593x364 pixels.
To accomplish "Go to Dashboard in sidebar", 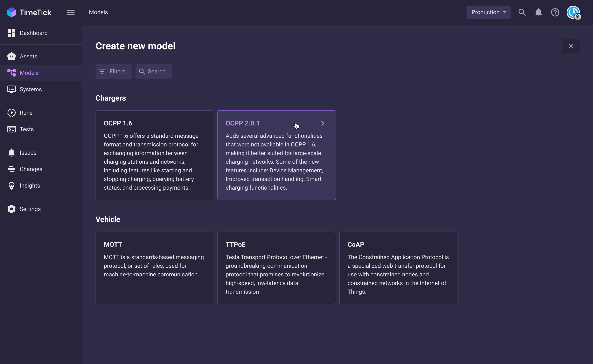I will 34,33.
